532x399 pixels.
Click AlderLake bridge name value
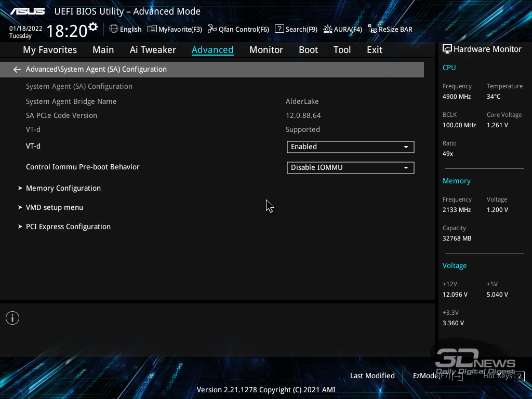click(302, 101)
